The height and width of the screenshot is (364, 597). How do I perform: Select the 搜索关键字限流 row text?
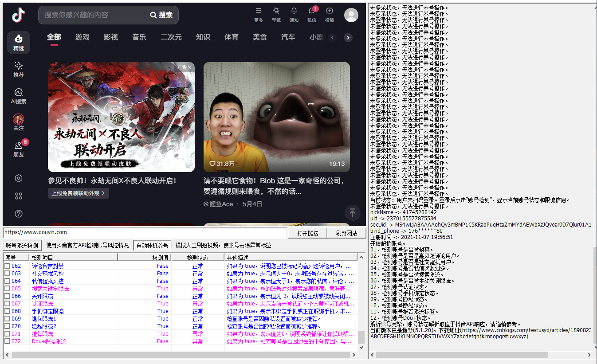(x=50, y=289)
